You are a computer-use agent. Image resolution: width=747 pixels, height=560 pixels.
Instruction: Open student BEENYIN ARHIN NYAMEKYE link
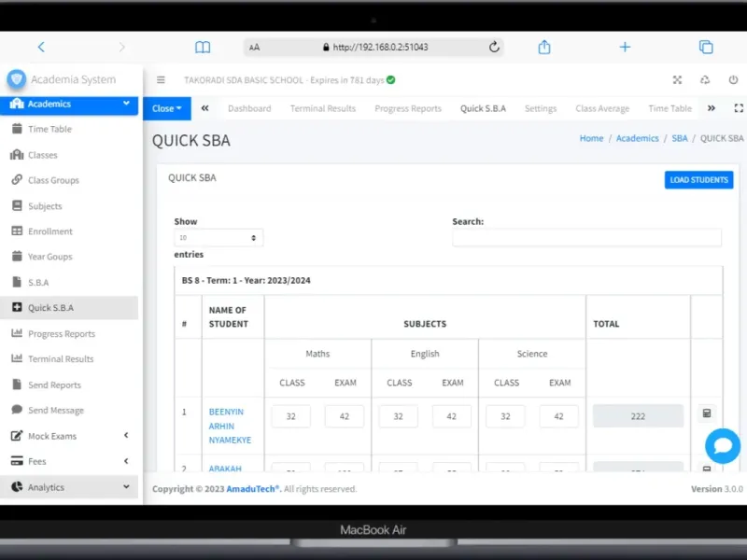[230, 426]
